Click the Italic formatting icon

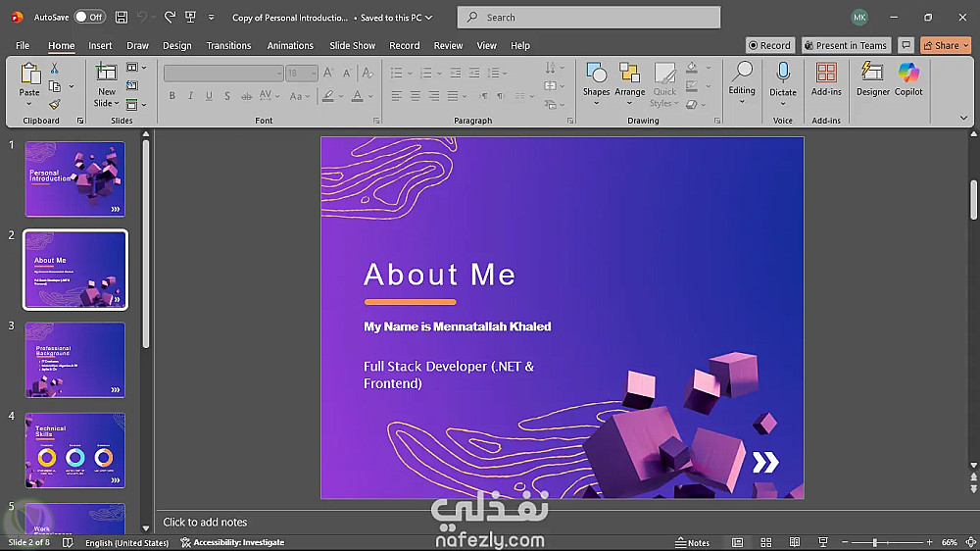click(191, 96)
